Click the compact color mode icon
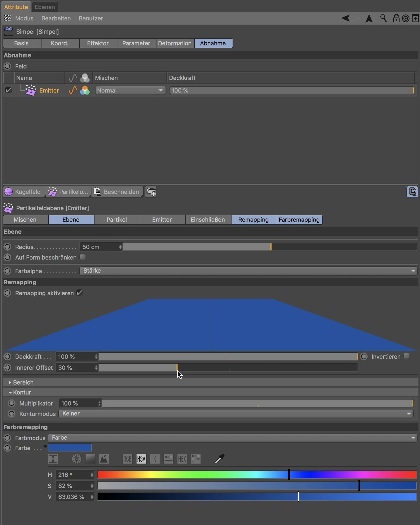The image size is (420, 525). coord(53,459)
